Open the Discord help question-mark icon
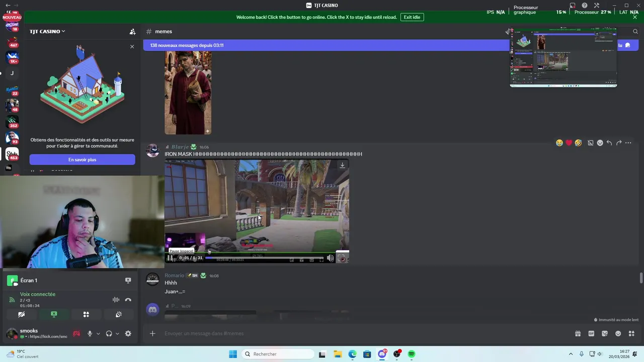Viewport: 644px width, 362px height. pos(585,6)
